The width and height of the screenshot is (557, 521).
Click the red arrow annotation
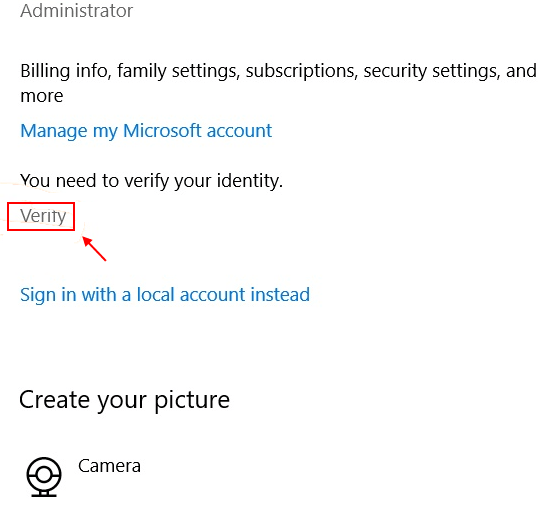coord(94,249)
